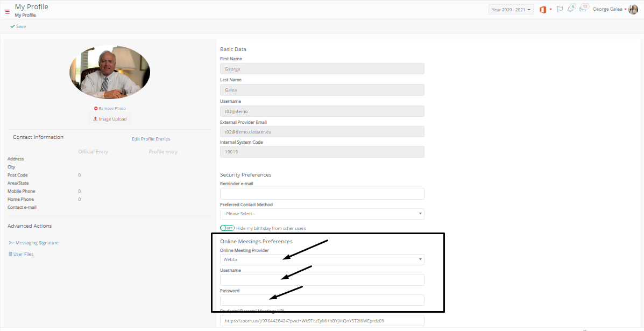The width and height of the screenshot is (644, 331).
Task: Open the Online Meeting Provider dropdown
Action: (322, 259)
